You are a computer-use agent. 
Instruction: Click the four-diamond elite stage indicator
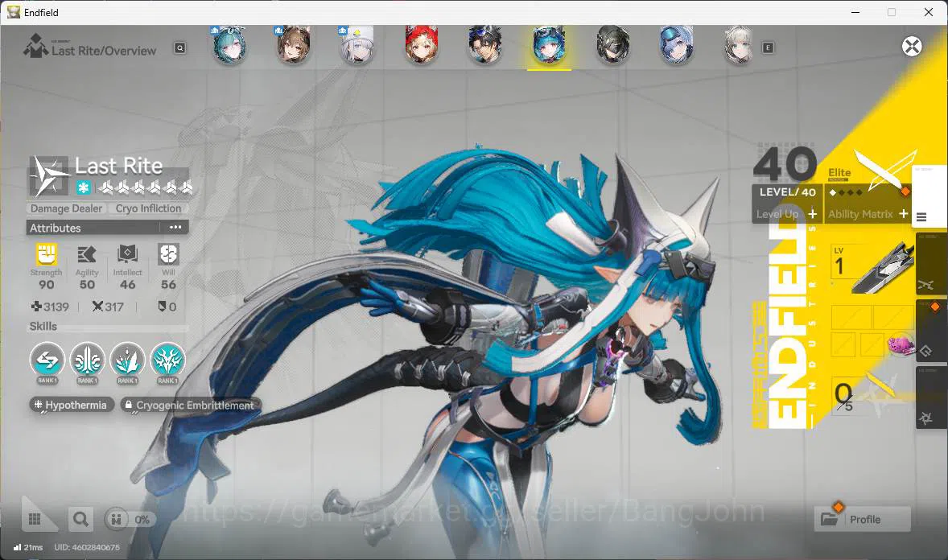click(x=846, y=192)
